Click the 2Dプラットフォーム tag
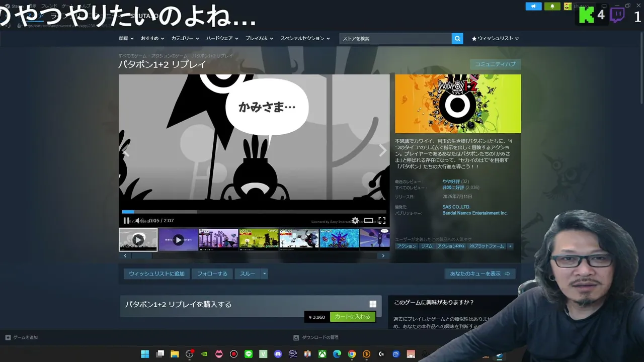This screenshot has width=644, height=362. 487,246
